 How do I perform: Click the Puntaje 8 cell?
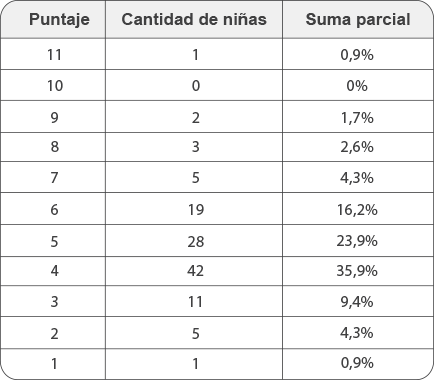pos(53,147)
